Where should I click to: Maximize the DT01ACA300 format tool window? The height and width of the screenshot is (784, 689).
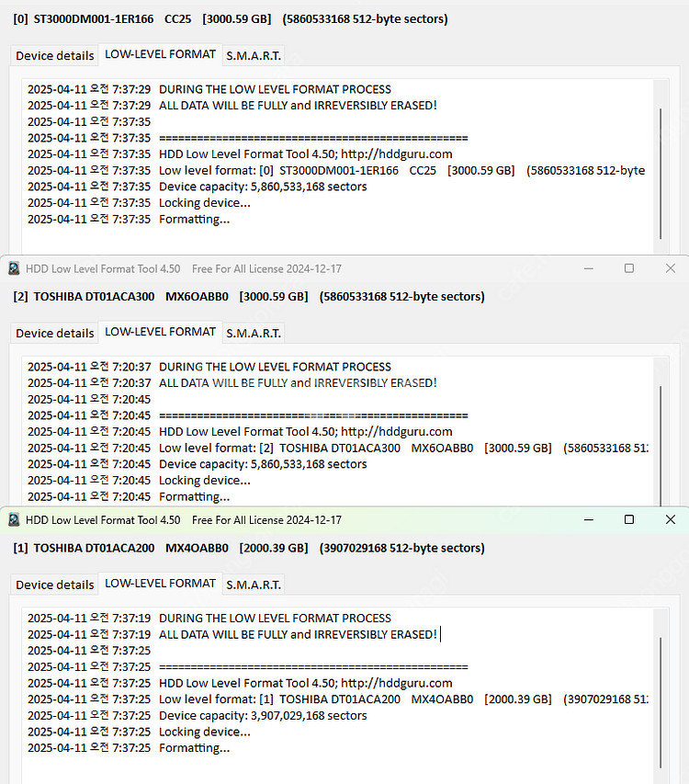tap(629, 268)
